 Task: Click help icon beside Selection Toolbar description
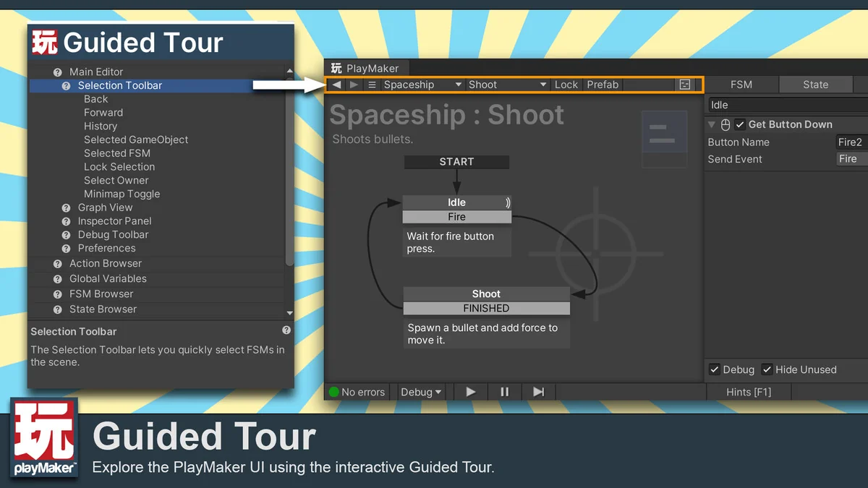(286, 330)
